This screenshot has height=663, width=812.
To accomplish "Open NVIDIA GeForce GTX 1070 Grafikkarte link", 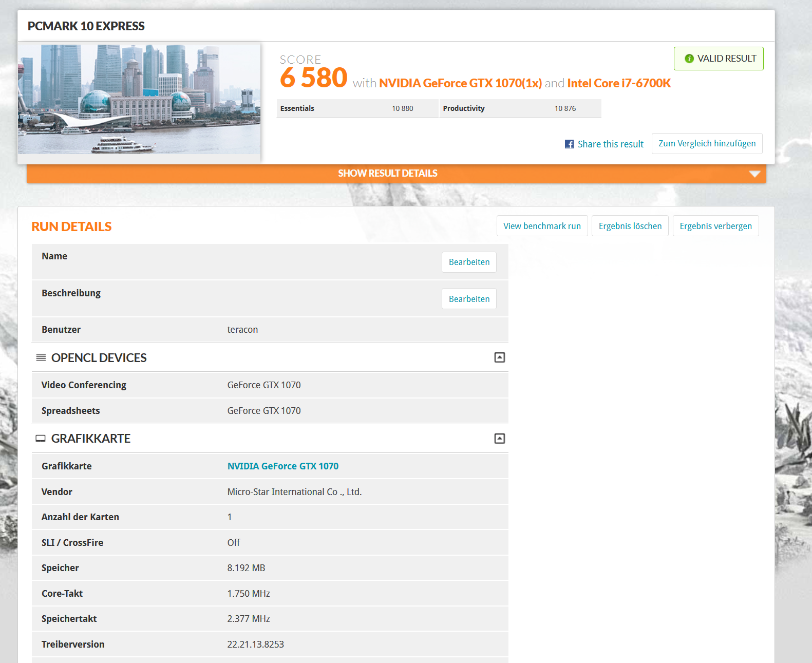I will point(283,466).
